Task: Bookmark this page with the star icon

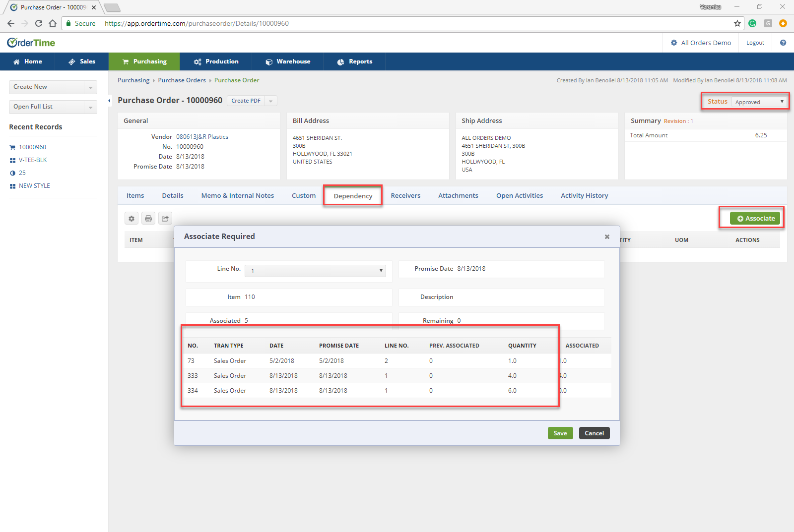Action: (737, 23)
